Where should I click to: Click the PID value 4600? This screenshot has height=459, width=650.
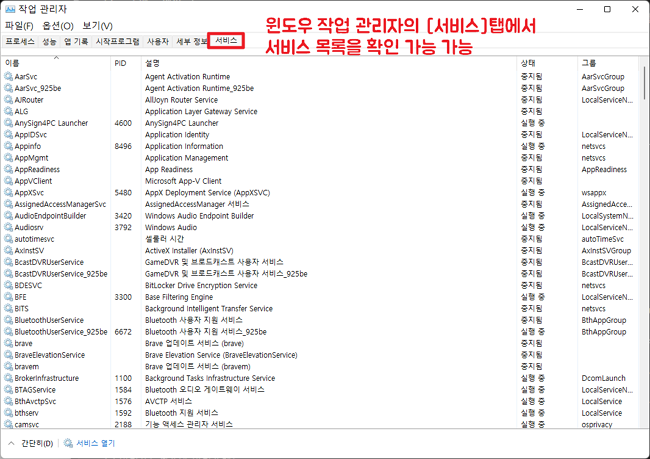123,123
